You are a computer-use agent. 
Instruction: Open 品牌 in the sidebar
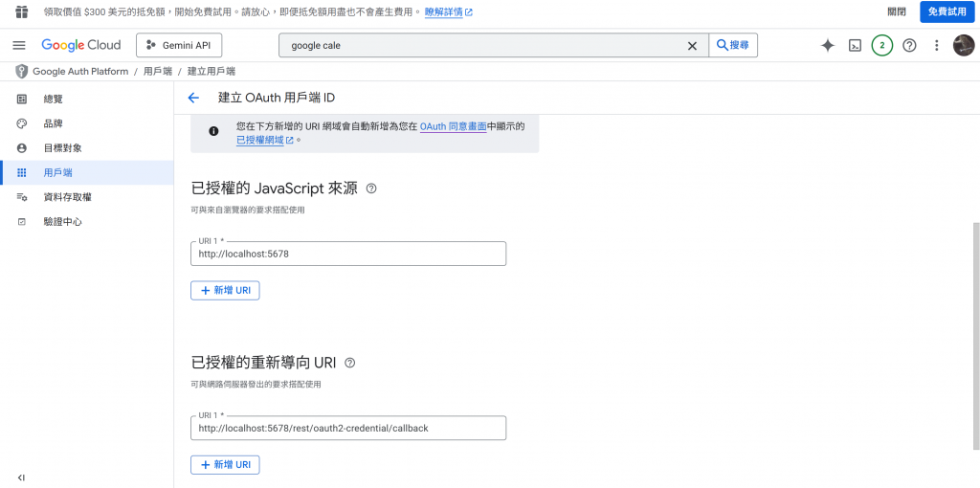[x=87, y=123]
